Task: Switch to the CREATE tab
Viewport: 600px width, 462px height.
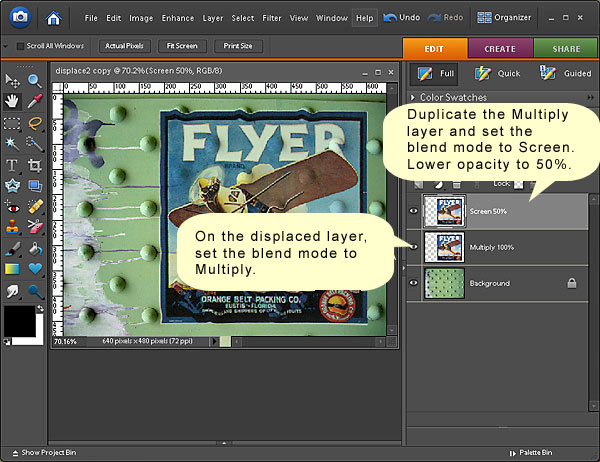Action: click(500, 49)
